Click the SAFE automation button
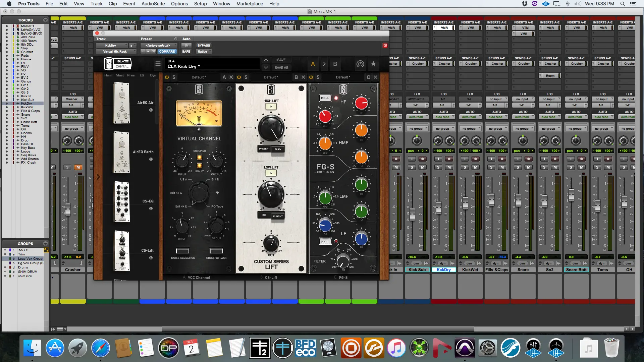 [x=186, y=52]
